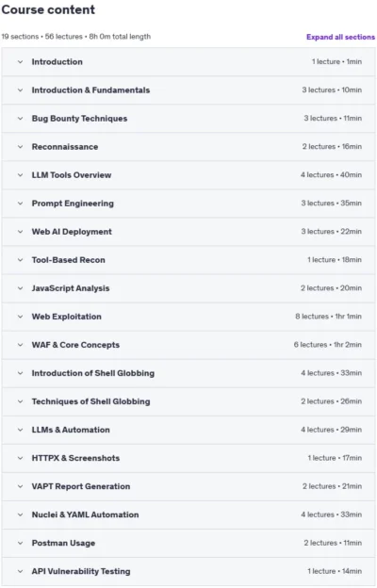Image resolution: width=377 pixels, height=588 pixels.
Task: Click Expand all sections link
Action: [x=340, y=37]
